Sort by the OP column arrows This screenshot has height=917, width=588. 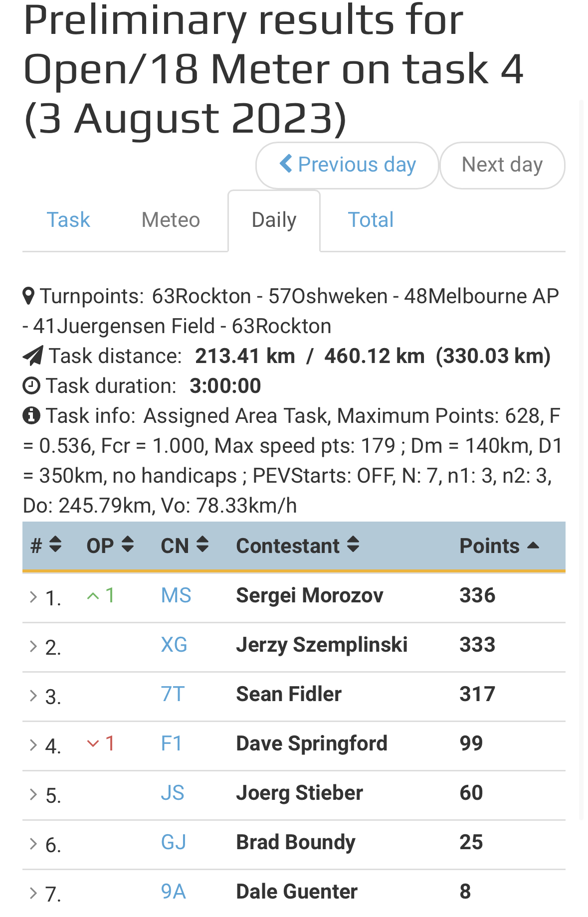pos(128,545)
